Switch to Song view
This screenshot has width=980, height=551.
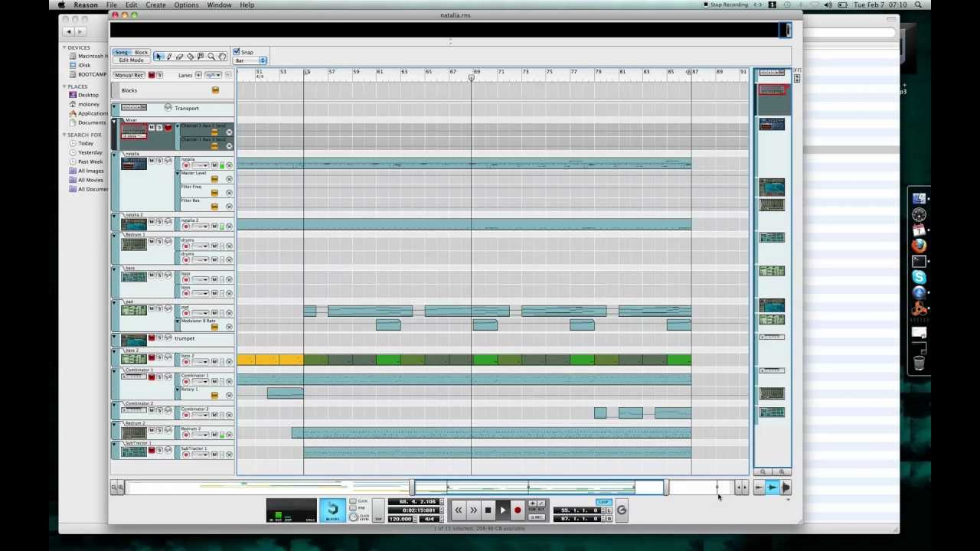pyautogui.click(x=122, y=52)
